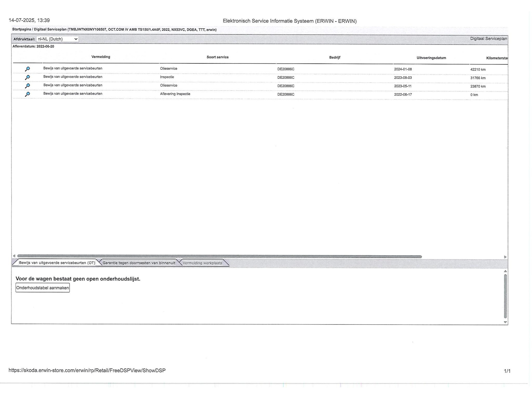Sort by Vermelding column header
This screenshot has width=532, height=399.
click(x=101, y=57)
